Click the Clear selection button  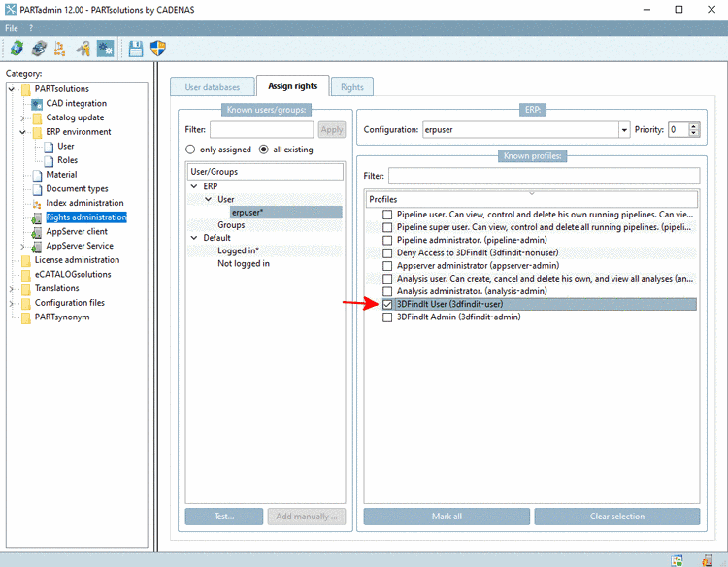[x=617, y=517]
